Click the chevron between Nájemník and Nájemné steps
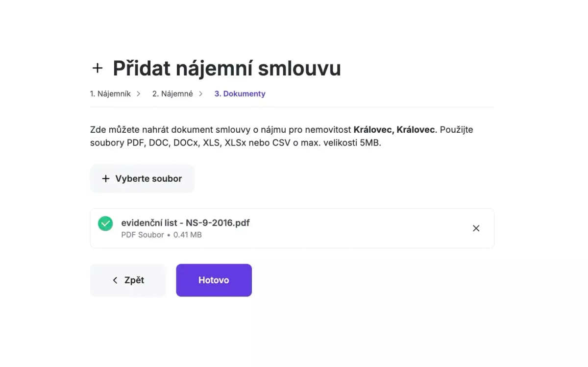 pos(138,93)
